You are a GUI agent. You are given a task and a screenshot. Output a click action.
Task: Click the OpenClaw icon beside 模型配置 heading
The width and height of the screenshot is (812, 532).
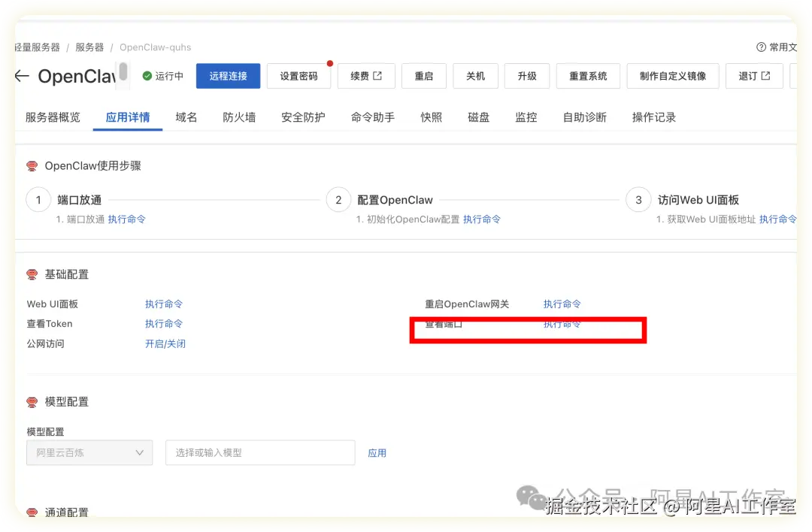[32, 402]
